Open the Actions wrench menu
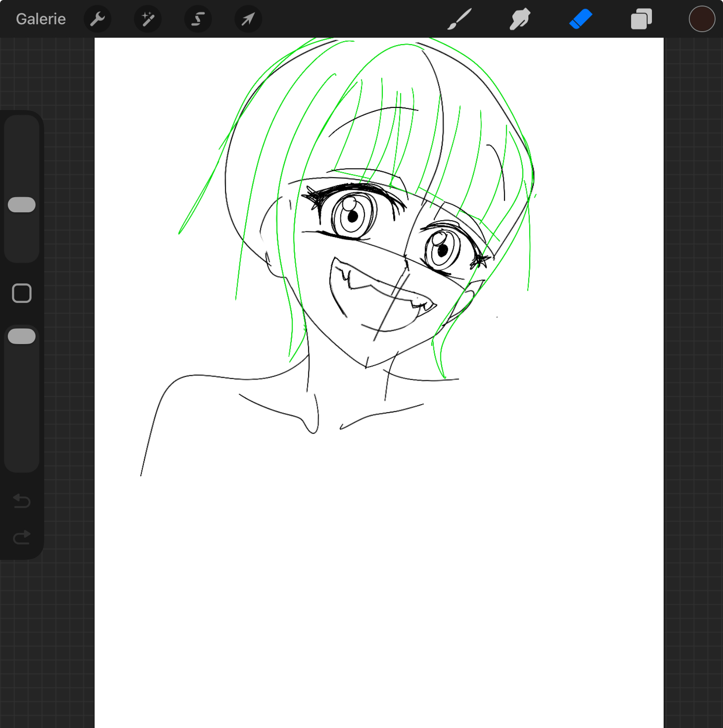This screenshot has width=723, height=728. (x=98, y=19)
